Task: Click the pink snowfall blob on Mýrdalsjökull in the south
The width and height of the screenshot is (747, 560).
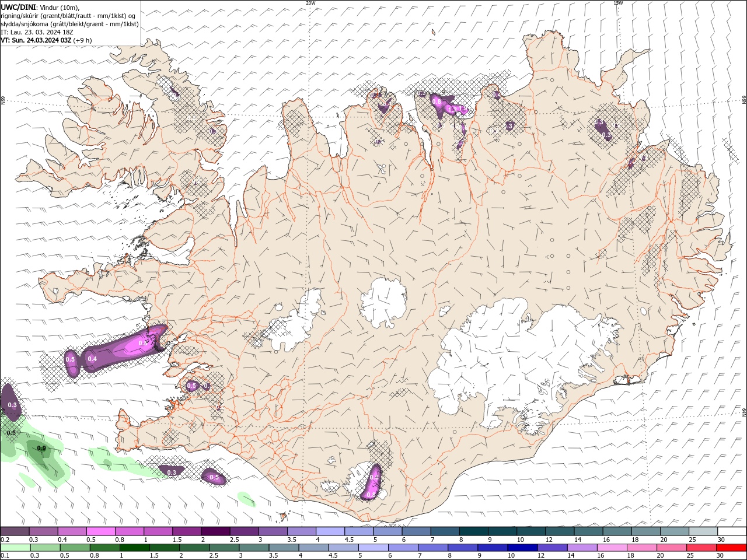Action: [372, 483]
